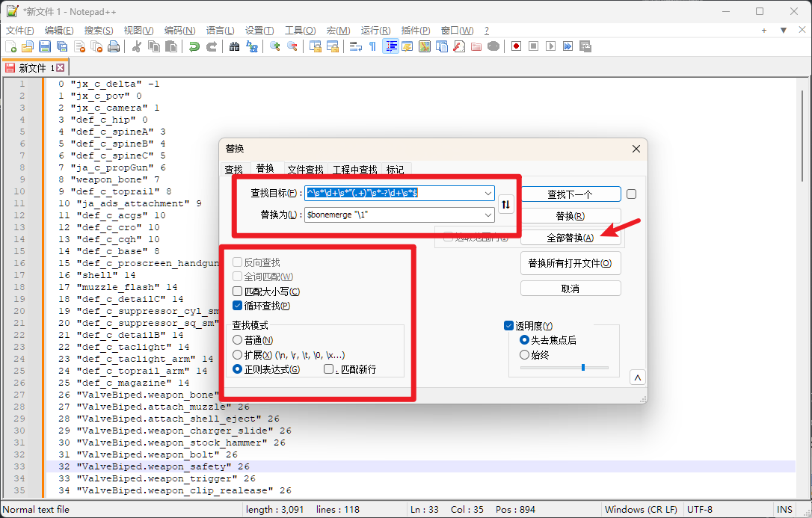Click the 查找下一个 button

pyautogui.click(x=570, y=194)
